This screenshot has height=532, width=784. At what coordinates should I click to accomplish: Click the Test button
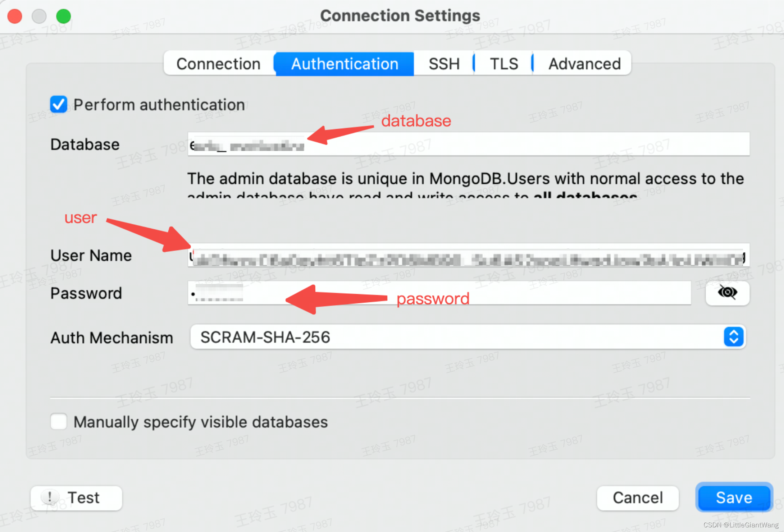point(77,498)
